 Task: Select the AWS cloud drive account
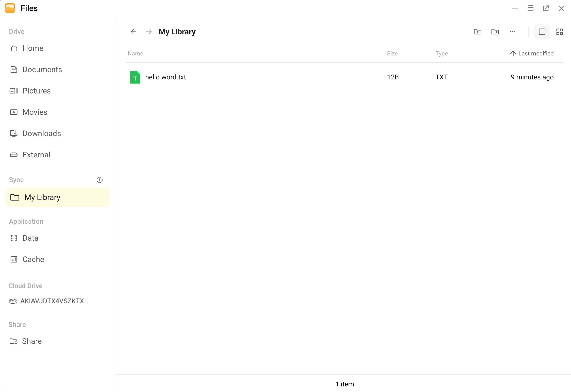click(x=54, y=301)
